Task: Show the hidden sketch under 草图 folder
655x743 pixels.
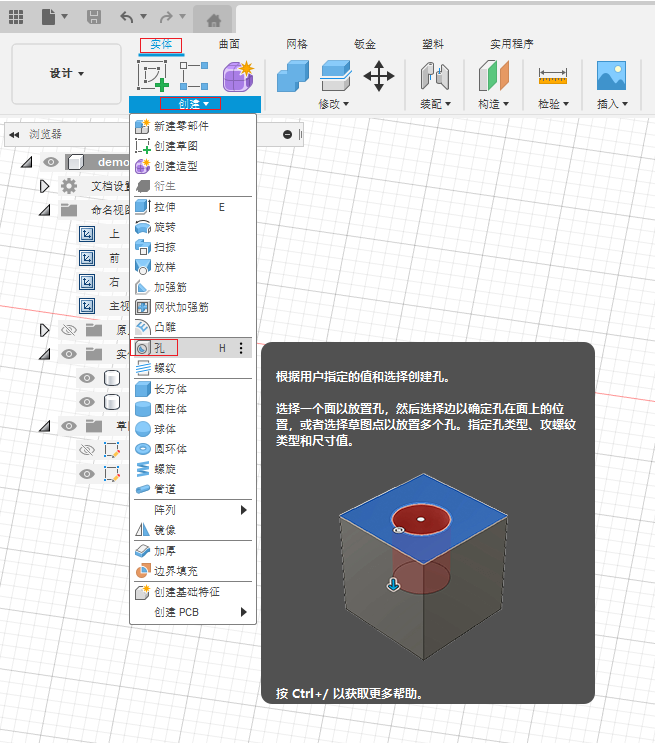Action: [87, 450]
